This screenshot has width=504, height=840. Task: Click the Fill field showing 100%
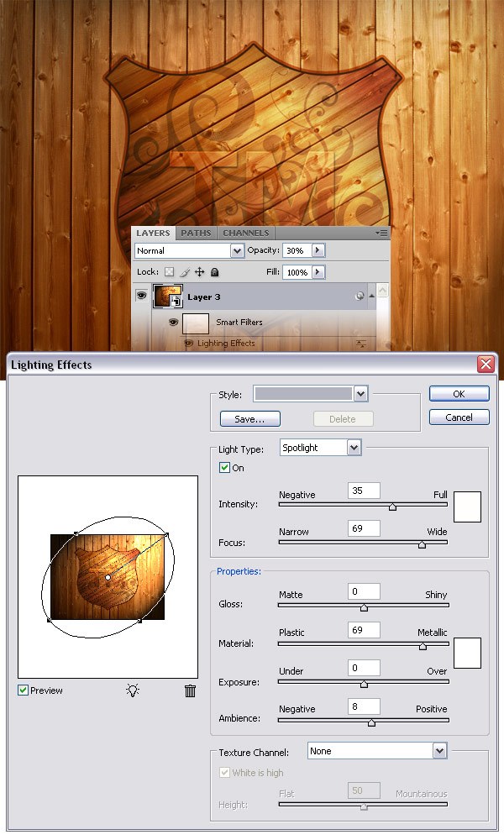click(x=297, y=272)
